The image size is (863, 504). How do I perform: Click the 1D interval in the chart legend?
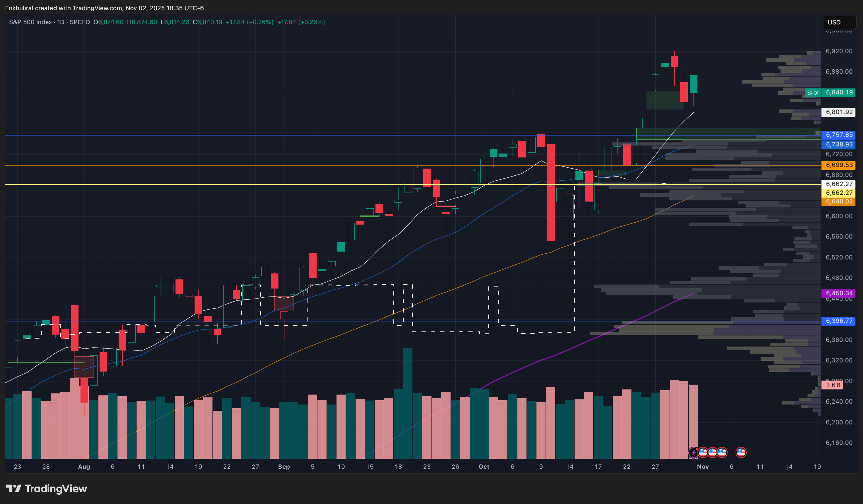tap(61, 22)
